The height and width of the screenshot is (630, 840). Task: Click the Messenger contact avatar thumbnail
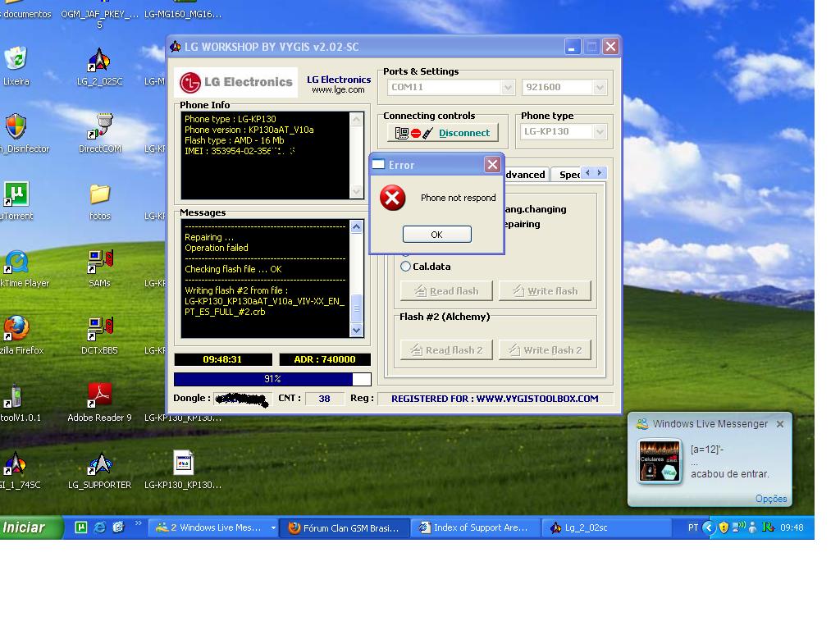click(660, 461)
